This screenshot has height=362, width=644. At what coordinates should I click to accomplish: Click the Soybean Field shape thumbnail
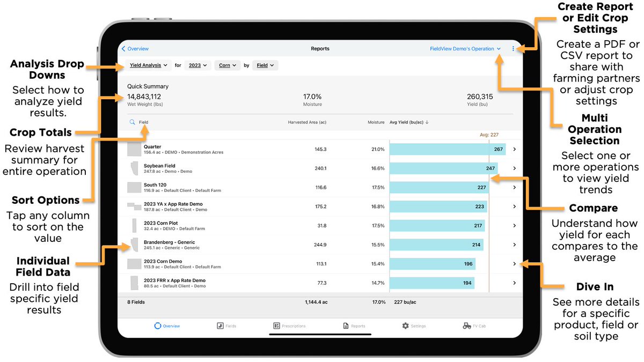tap(134, 168)
